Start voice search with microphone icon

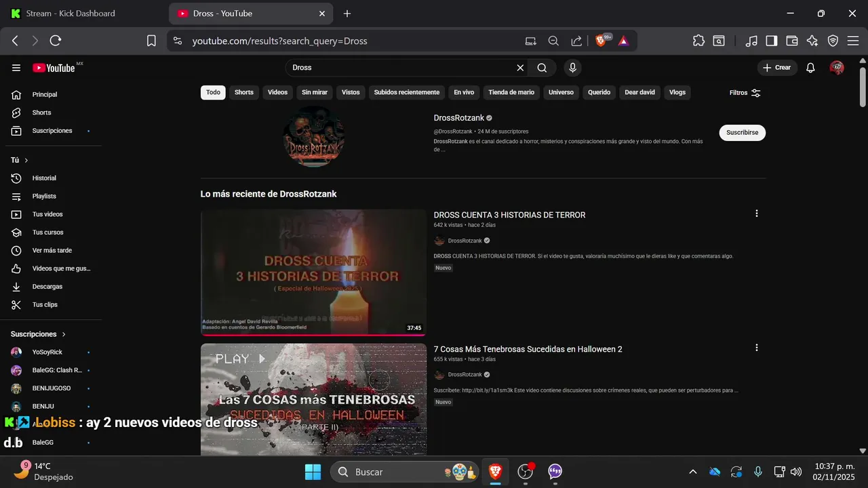pos(573,68)
